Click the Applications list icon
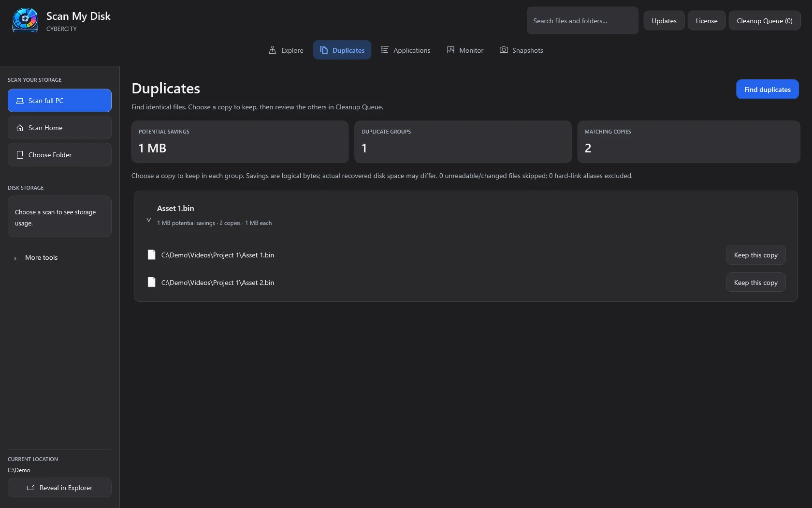The image size is (812, 508). click(384, 50)
